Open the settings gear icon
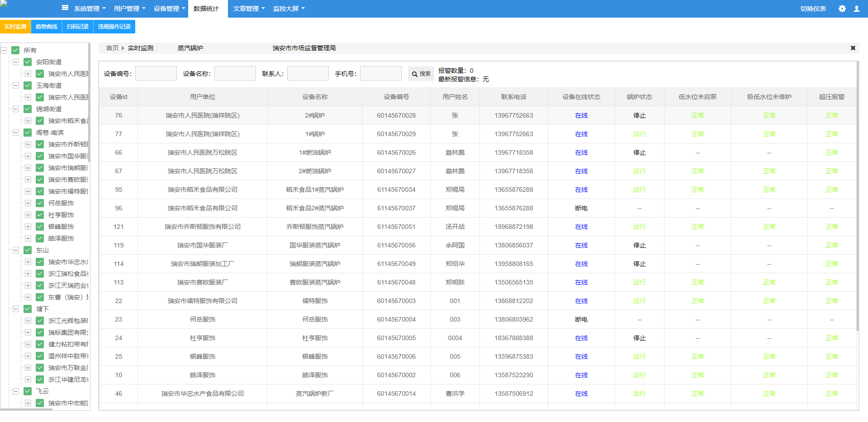 pyautogui.click(x=842, y=9)
